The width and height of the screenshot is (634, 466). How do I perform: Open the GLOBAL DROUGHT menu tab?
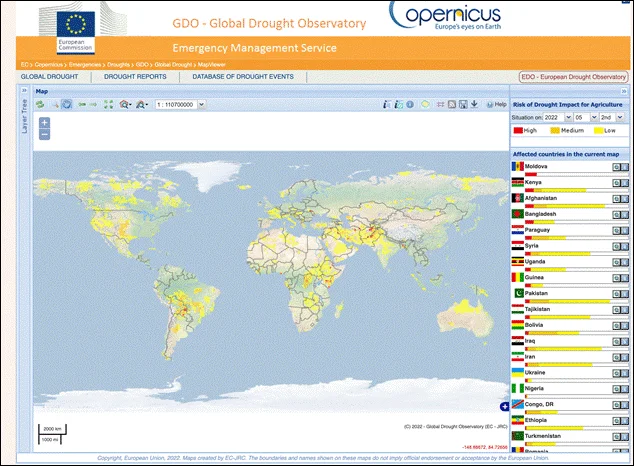(x=50, y=76)
